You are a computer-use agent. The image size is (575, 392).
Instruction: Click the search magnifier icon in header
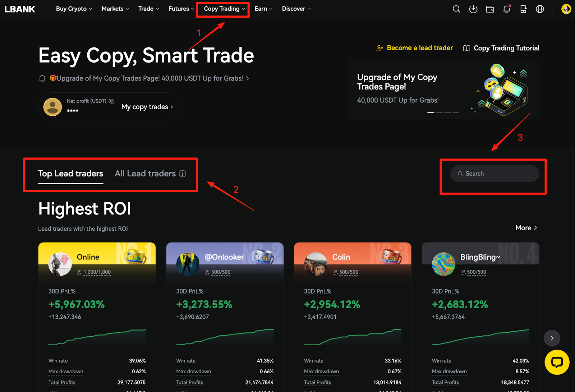tap(456, 9)
